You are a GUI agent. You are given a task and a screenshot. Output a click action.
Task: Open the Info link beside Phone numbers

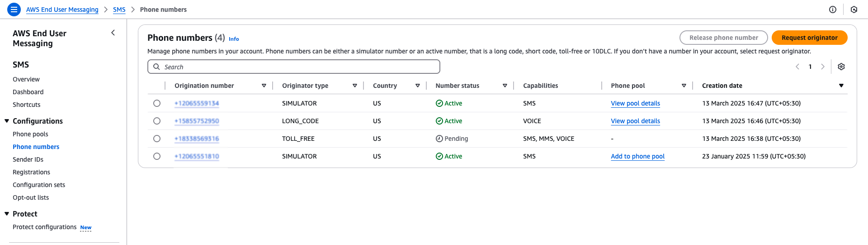click(x=234, y=39)
